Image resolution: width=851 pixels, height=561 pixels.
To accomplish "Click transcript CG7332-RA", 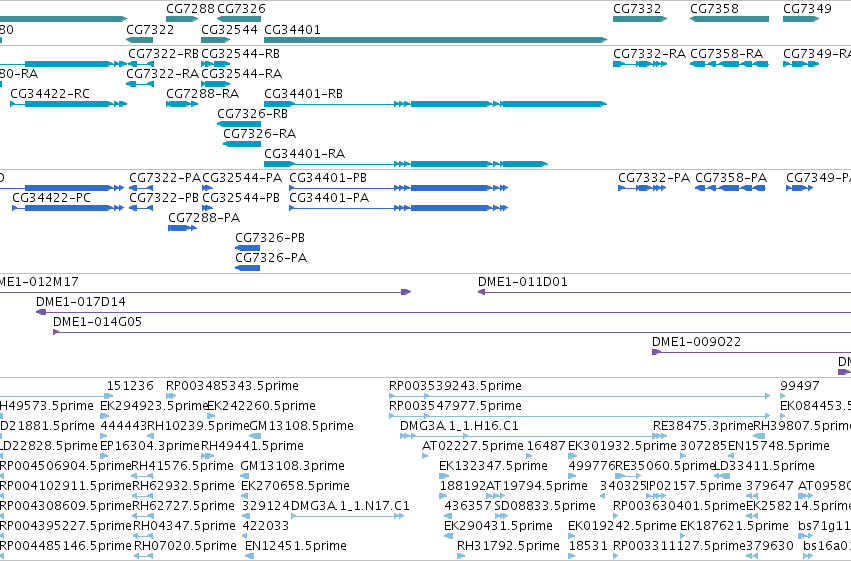I will coord(640,64).
